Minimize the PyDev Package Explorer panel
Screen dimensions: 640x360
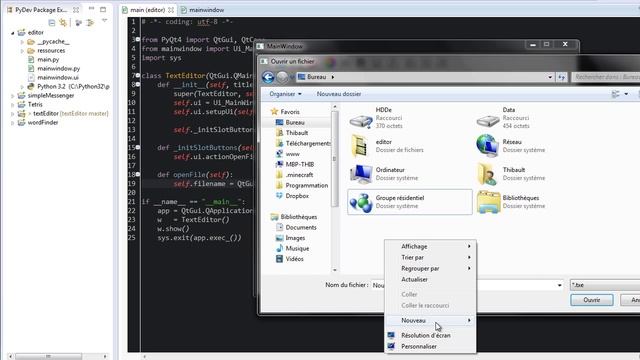pos(91,9)
